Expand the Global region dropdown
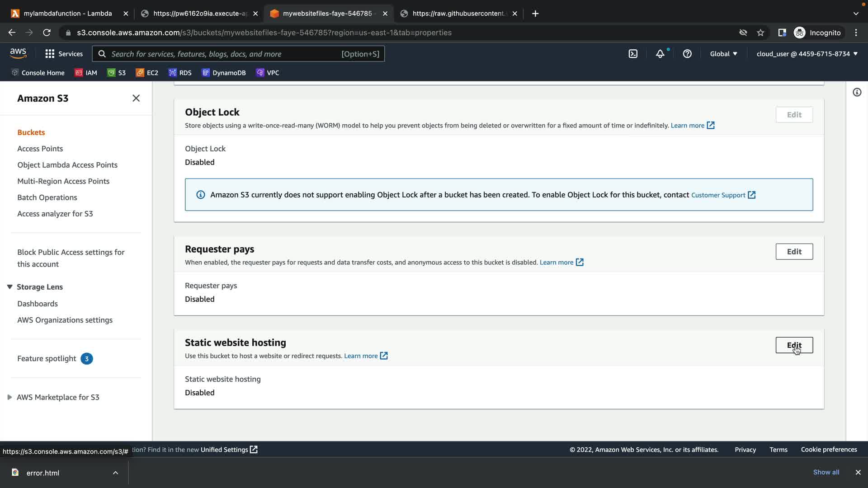The height and width of the screenshot is (488, 868). (723, 54)
